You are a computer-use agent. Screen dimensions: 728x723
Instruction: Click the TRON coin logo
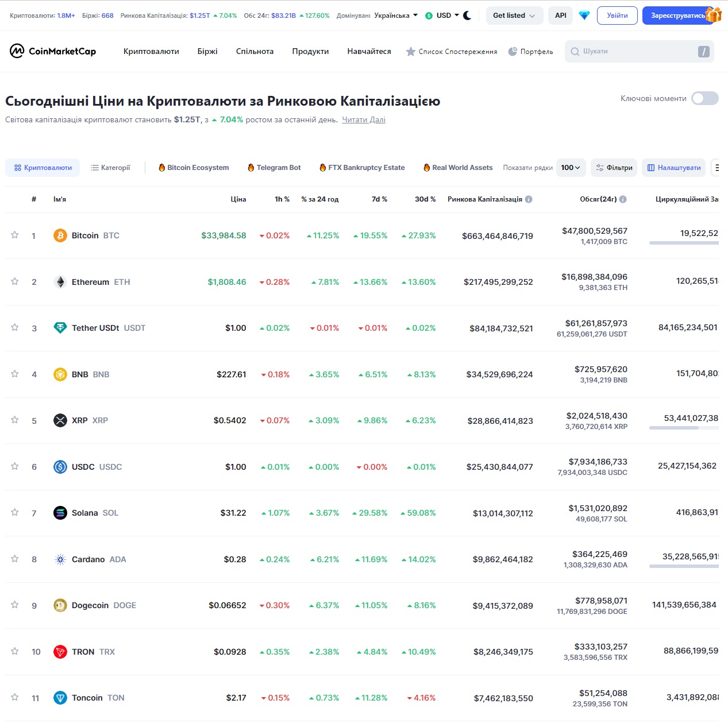pyautogui.click(x=60, y=652)
